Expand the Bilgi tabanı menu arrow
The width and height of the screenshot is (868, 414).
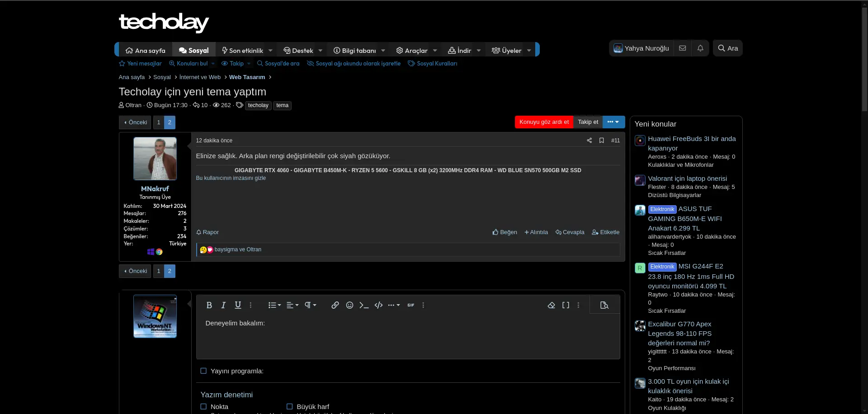click(x=383, y=50)
